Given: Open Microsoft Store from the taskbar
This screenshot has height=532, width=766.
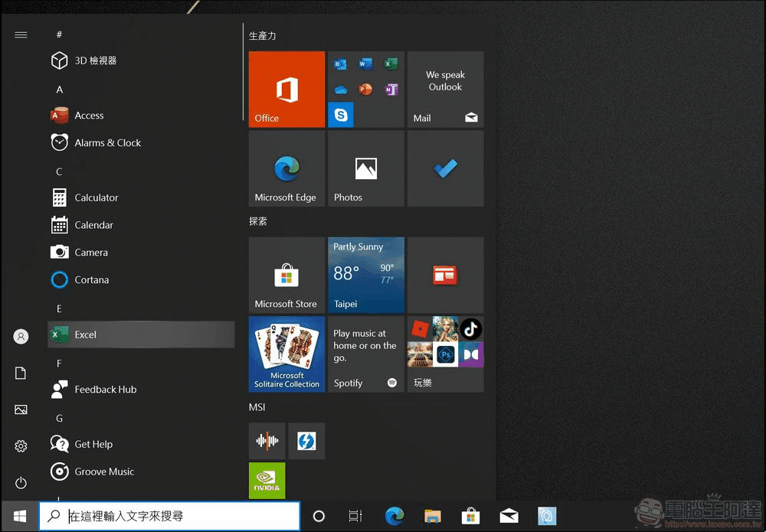Looking at the screenshot, I should click(470, 516).
